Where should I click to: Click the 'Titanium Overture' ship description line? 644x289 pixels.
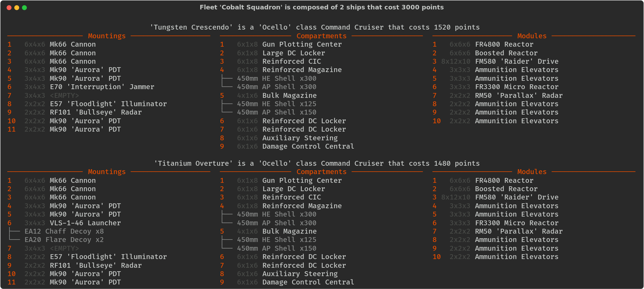(317, 164)
